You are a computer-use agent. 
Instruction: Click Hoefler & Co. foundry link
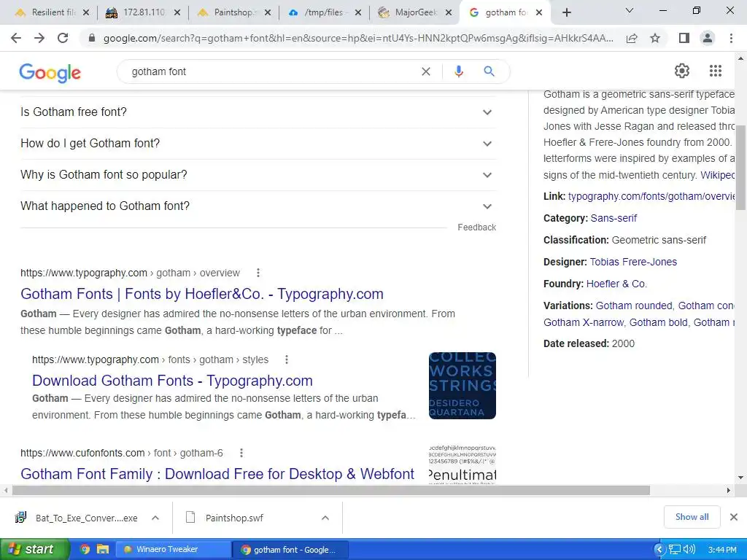tap(616, 284)
